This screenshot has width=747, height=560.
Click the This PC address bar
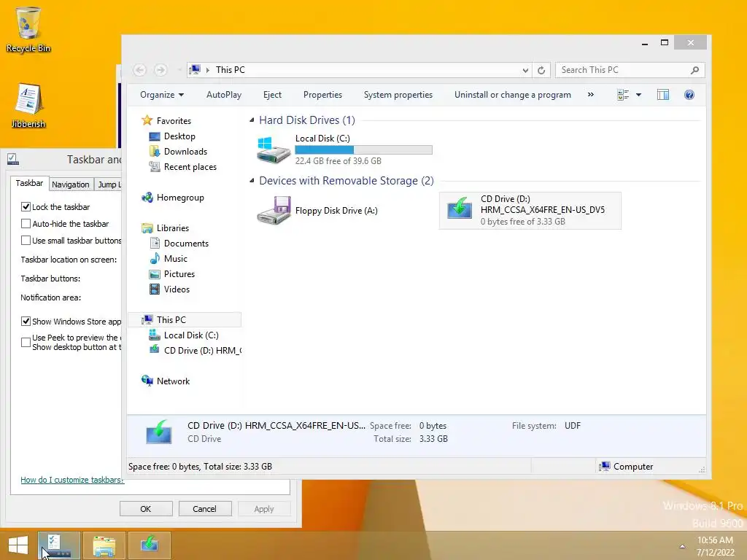tap(360, 70)
